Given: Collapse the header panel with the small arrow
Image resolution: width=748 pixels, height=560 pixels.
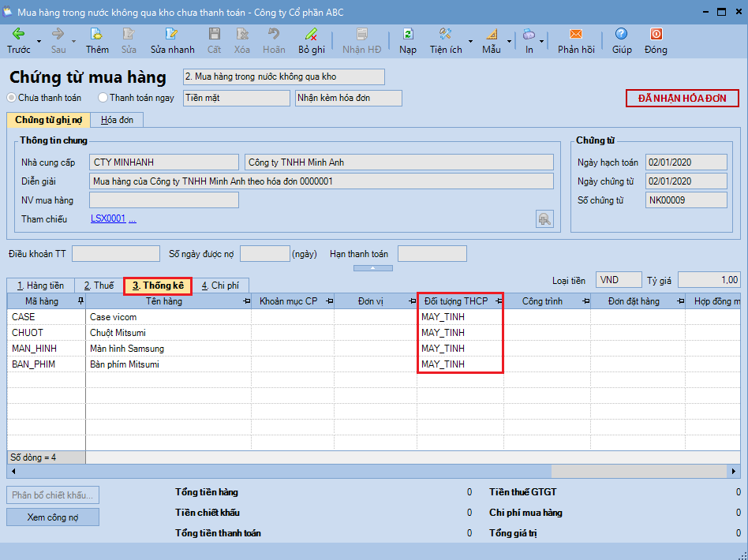Looking at the screenshot, I should pyautogui.click(x=374, y=268).
